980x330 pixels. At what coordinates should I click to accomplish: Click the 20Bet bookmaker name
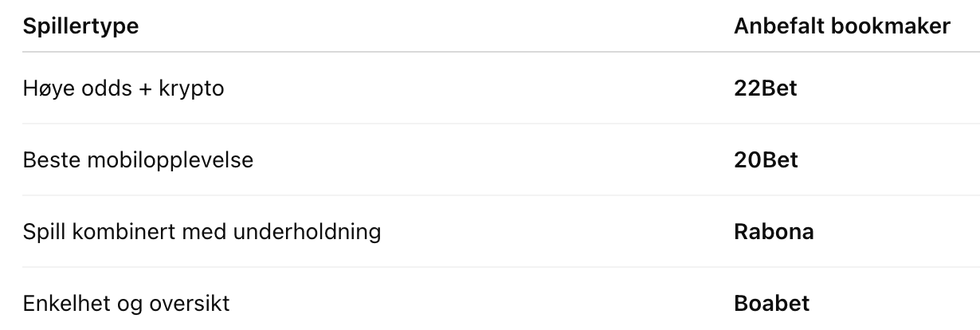pyautogui.click(x=765, y=160)
